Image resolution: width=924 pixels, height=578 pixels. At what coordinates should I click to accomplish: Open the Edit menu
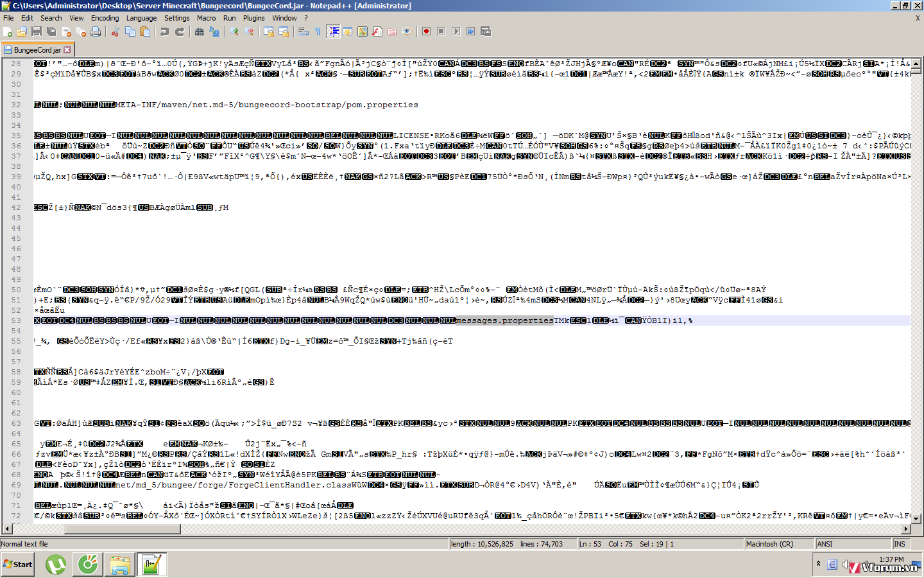pyautogui.click(x=27, y=18)
